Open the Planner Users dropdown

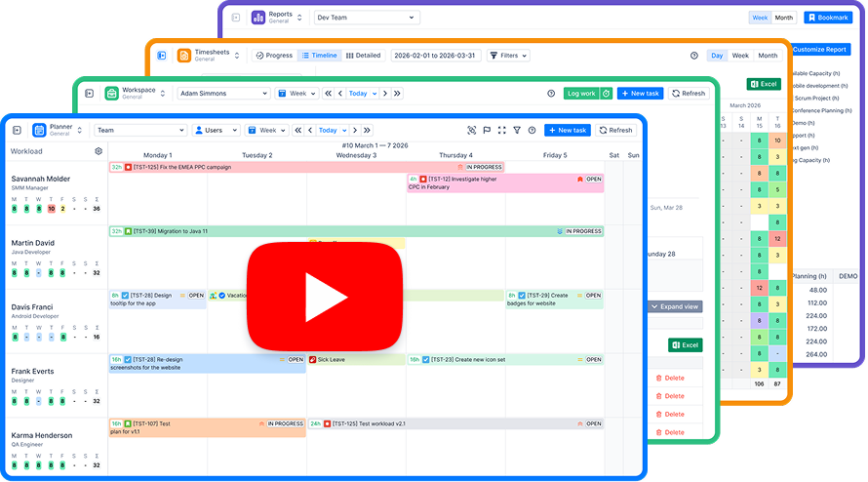pos(216,130)
